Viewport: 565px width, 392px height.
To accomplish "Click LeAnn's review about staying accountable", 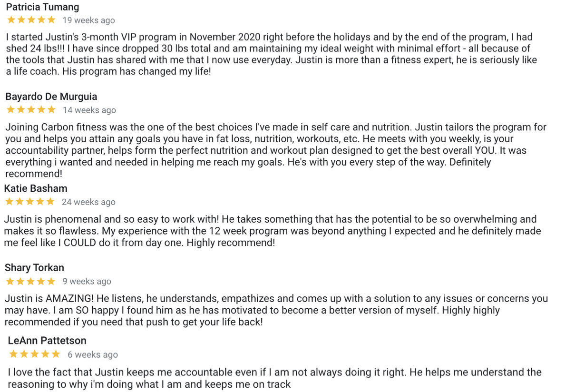I will [x=274, y=378].
